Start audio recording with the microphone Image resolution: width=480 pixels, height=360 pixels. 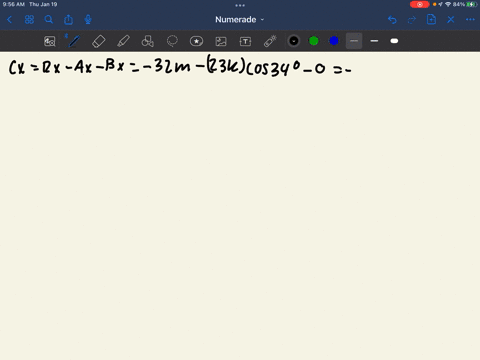click(x=88, y=20)
